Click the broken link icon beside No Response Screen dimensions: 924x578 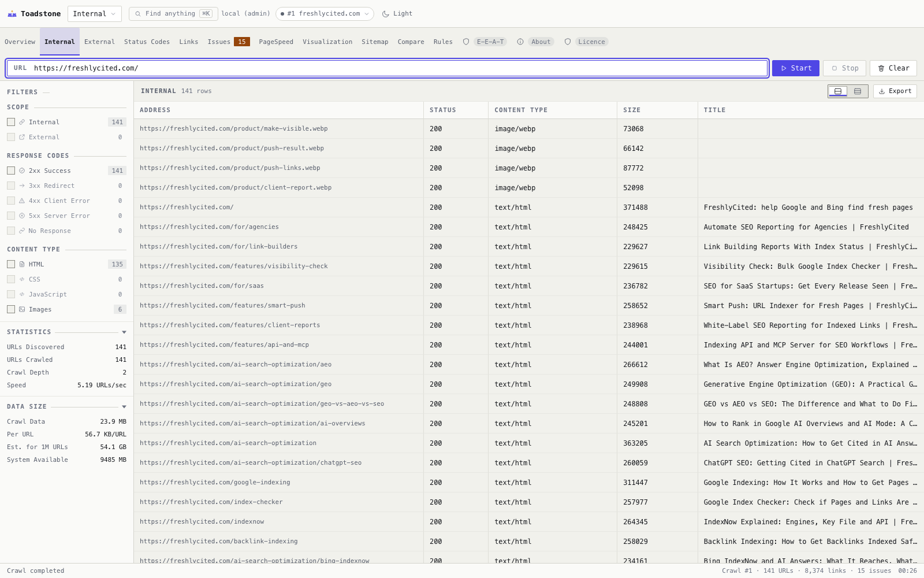point(22,231)
